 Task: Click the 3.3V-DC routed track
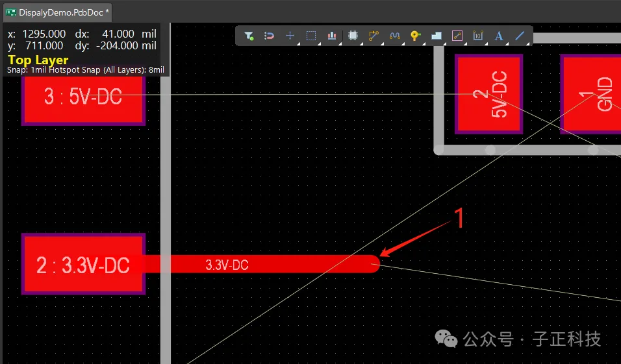coord(261,264)
